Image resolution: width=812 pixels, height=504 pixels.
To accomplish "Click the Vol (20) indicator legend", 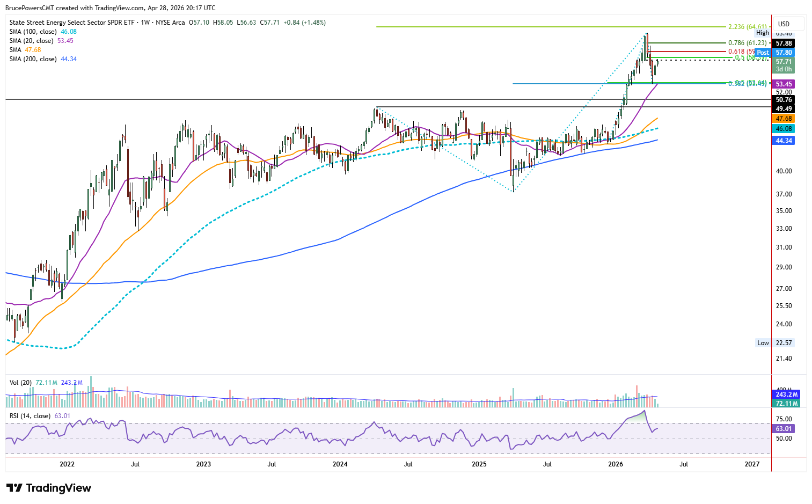I will click(46, 383).
